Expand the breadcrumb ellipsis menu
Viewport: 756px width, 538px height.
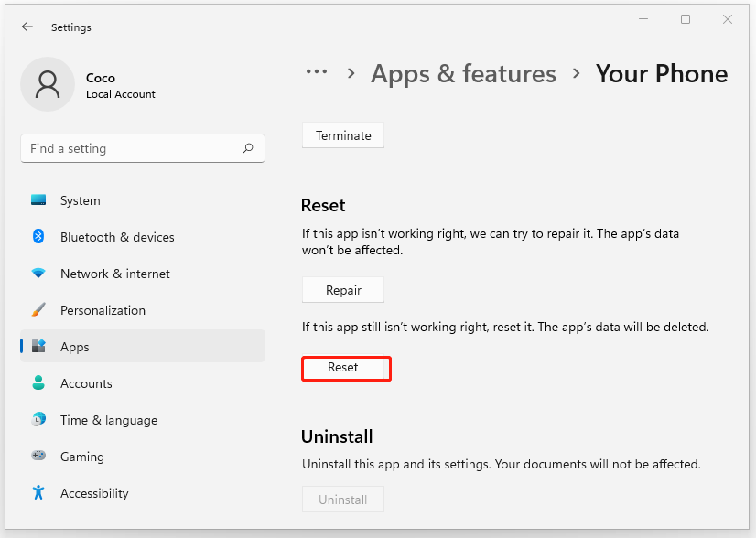317,72
